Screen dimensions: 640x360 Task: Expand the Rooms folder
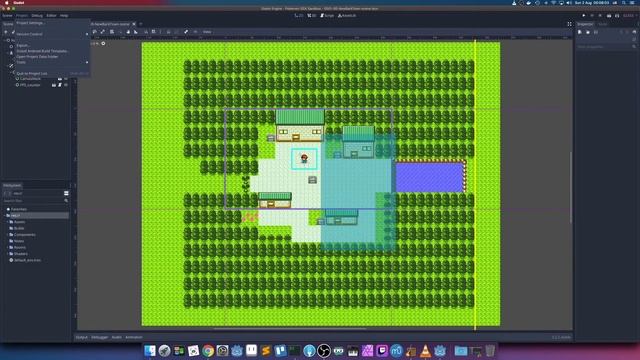click(x=7, y=247)
